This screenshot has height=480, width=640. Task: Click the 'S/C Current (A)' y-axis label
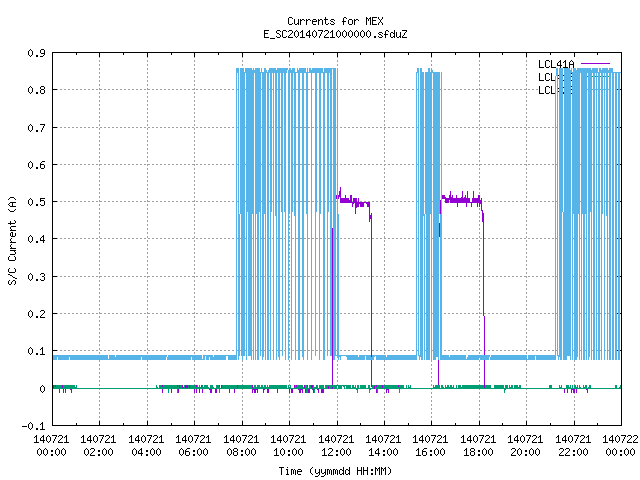point(13,240)
